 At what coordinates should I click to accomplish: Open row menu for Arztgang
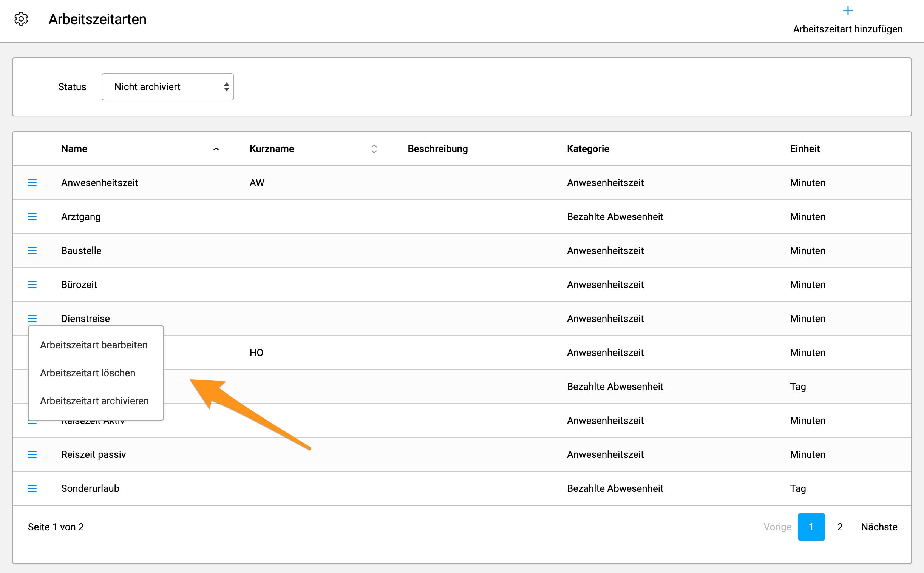[x=32, y=217]
